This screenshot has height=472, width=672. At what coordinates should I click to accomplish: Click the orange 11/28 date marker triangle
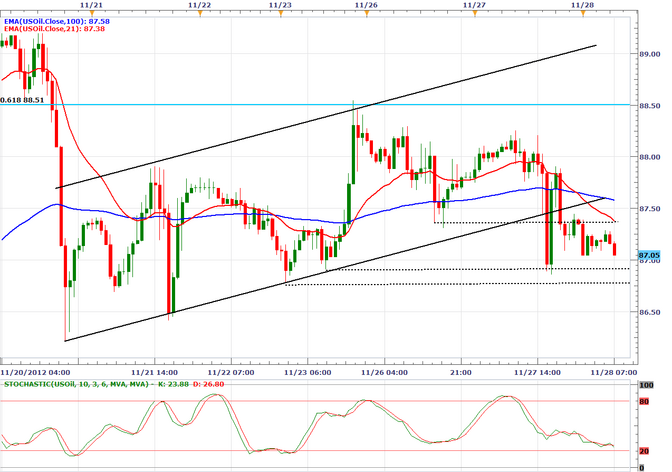coord(582,13)
